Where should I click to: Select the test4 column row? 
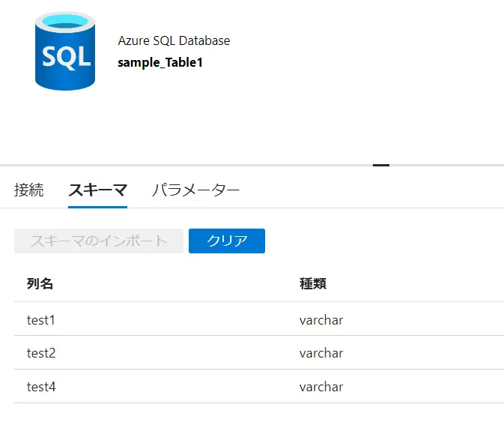click(x=259, y=386)
